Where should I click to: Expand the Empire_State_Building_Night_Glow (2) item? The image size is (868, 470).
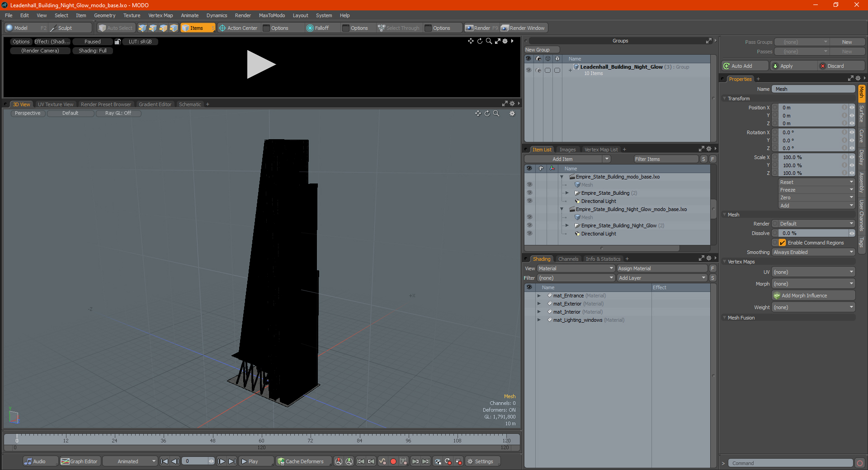click(x=567, y=226)
